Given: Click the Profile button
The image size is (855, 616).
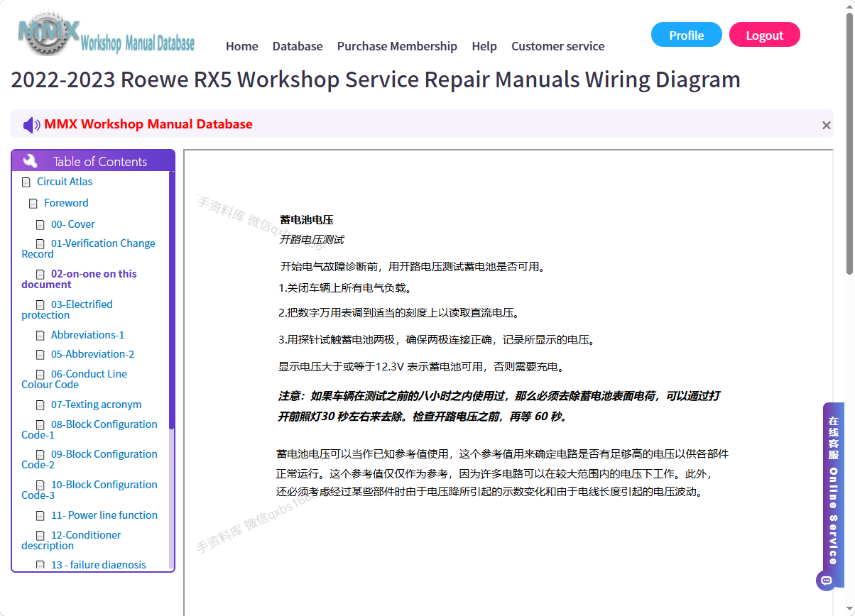Looking at the screenshot, I should (687, 35).
